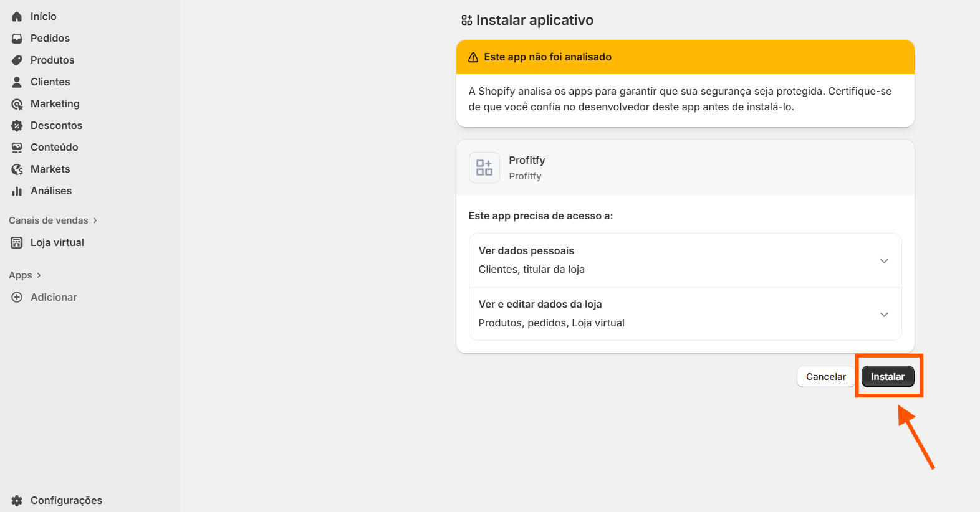
Task: Click the Configurações gear icon
Action: point(17,501)
